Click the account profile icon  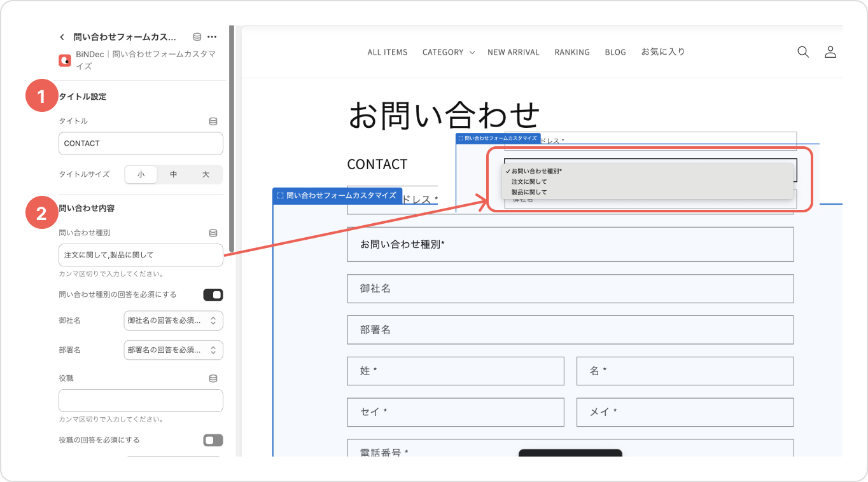[x=830, y=52]
